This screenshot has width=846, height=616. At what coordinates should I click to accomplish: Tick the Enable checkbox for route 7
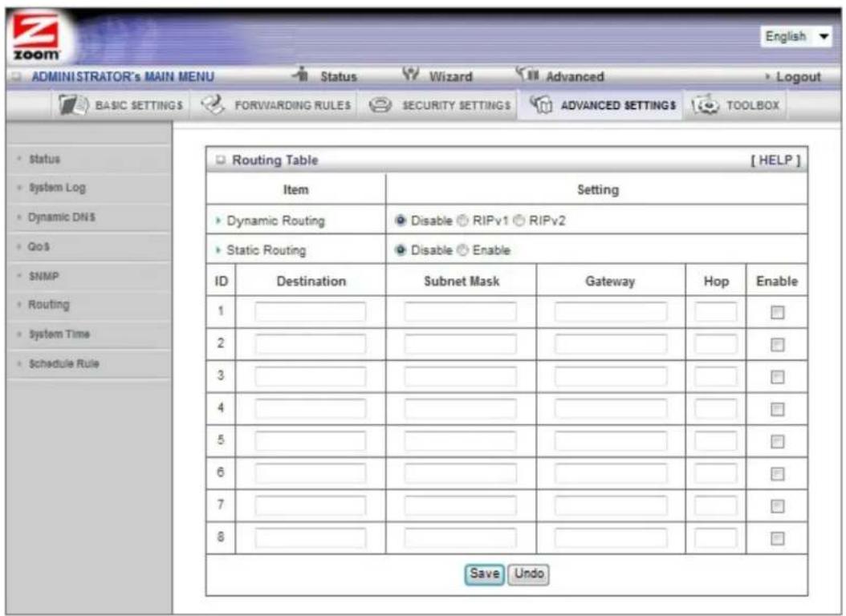[x=778, y=507]
